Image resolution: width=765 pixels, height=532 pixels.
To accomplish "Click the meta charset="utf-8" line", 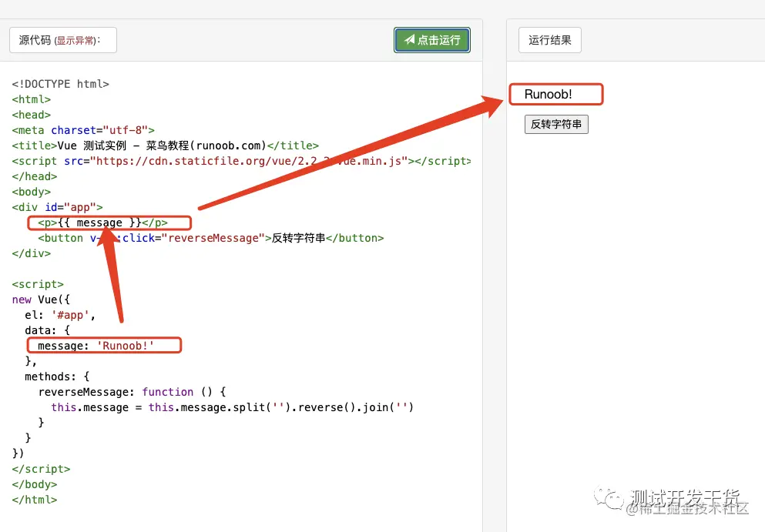I will (x=83, y=130).
